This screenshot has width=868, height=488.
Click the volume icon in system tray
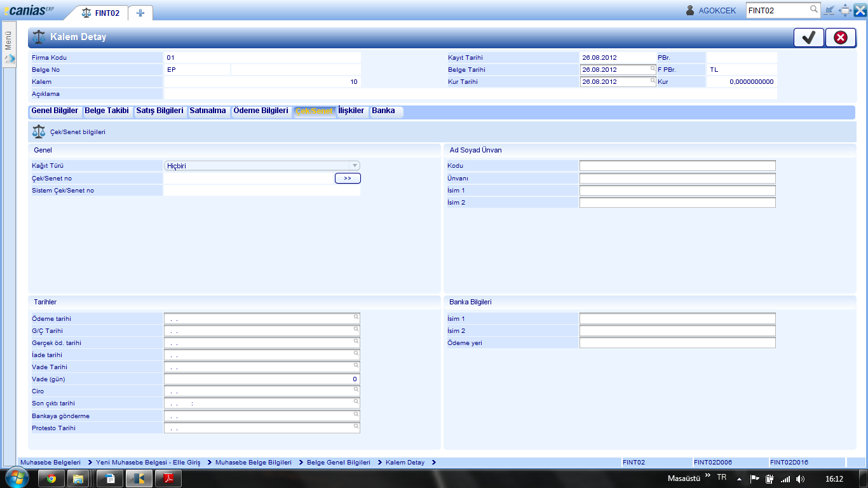click(x=800, y=478)
